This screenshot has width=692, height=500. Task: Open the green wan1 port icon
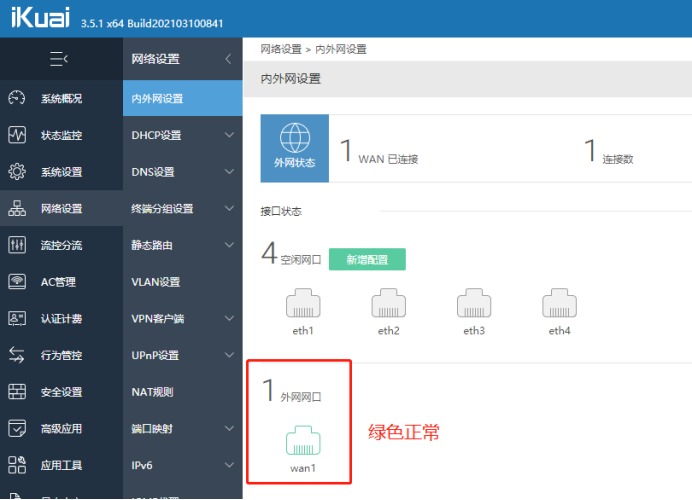(302, 441)
